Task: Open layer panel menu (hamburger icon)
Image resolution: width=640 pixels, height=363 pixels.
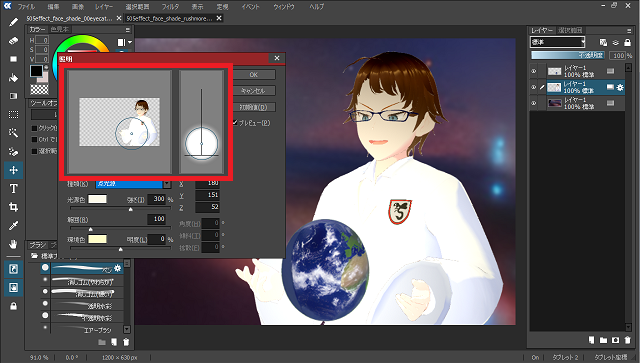Action: point(629,31)
